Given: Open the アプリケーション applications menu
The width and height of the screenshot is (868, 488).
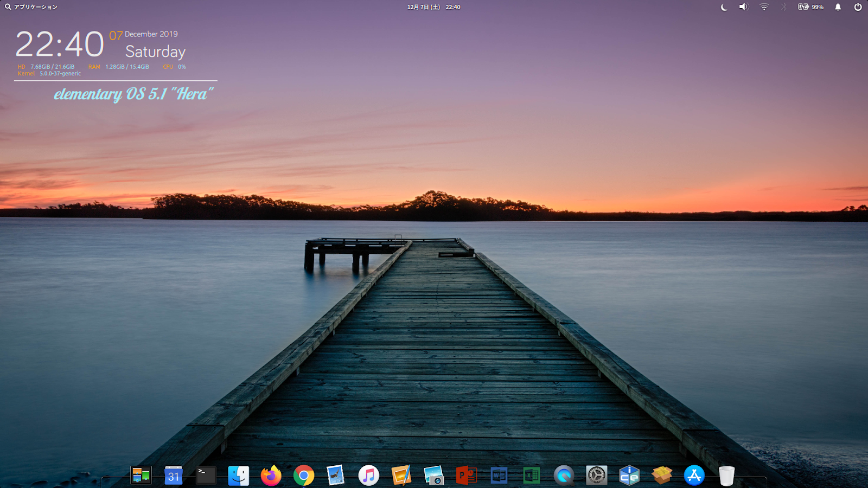Looking at the screenshot, I should tap(31, 7).
